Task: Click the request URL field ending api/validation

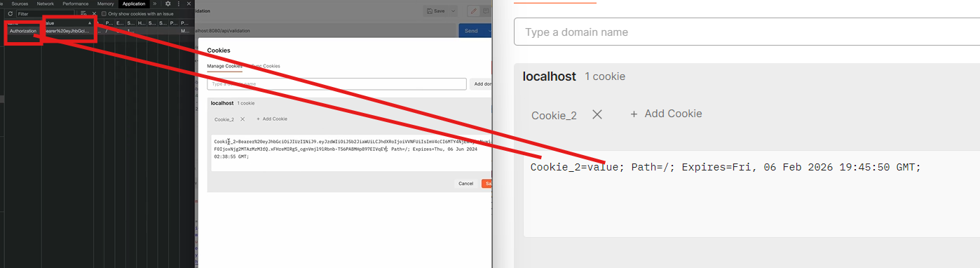Action: pyautogui.click(x=326, y=31)
